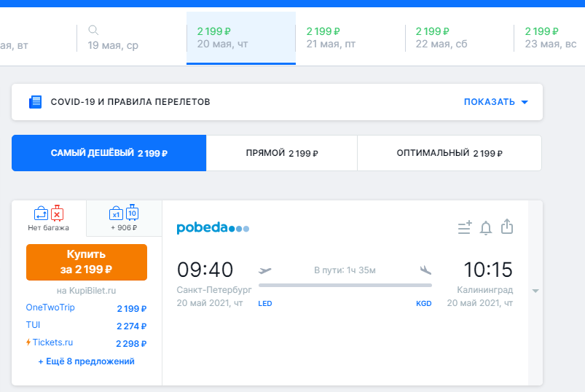Switch to the ПРЯМОЙ tab
This screenshot has height=392, width=585.
(282, 154)
